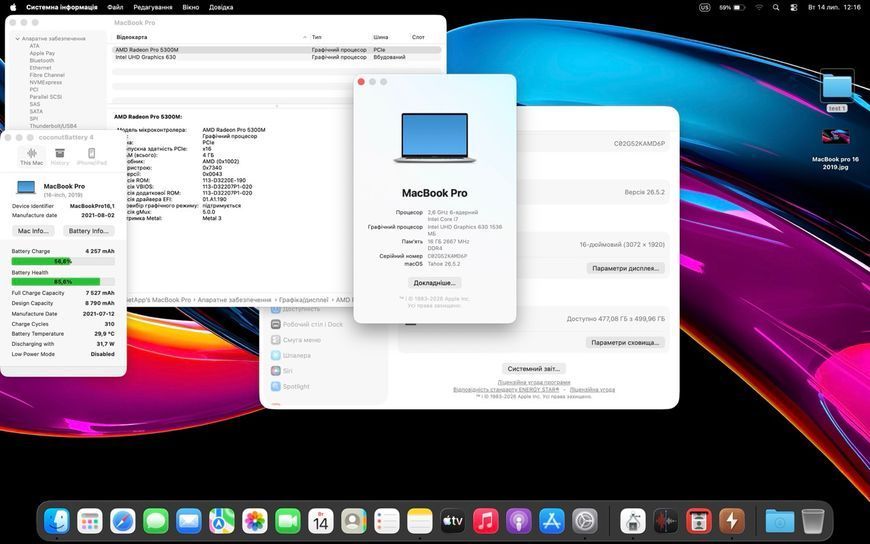Click the Системний звіт... button
Screen dimensions: 870x544
[533, 369]
